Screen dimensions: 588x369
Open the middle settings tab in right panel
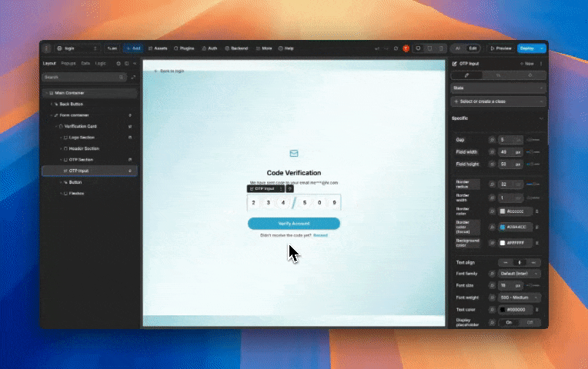[x=499, y=75]
